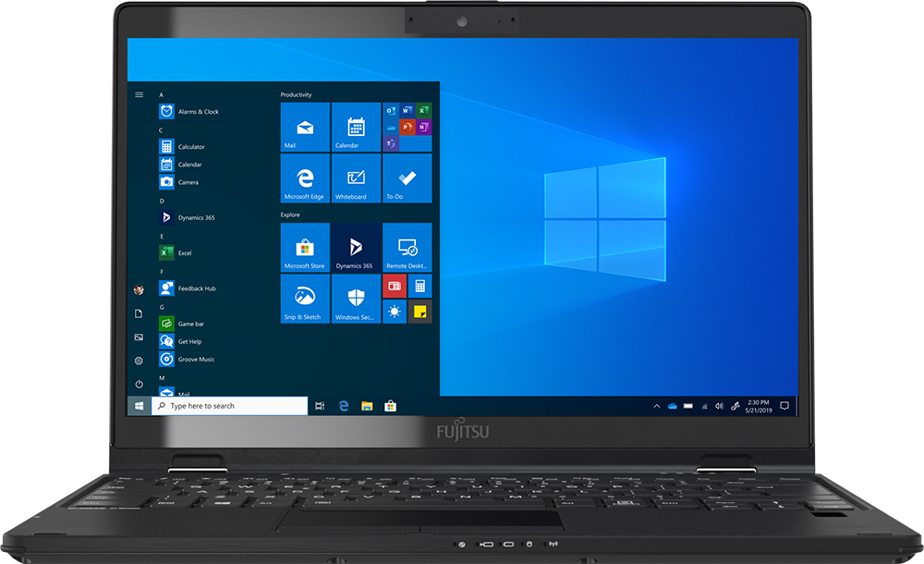The image size is (924, 564).
Task: Select the 'D' letter header in app list
Action: 162,201
